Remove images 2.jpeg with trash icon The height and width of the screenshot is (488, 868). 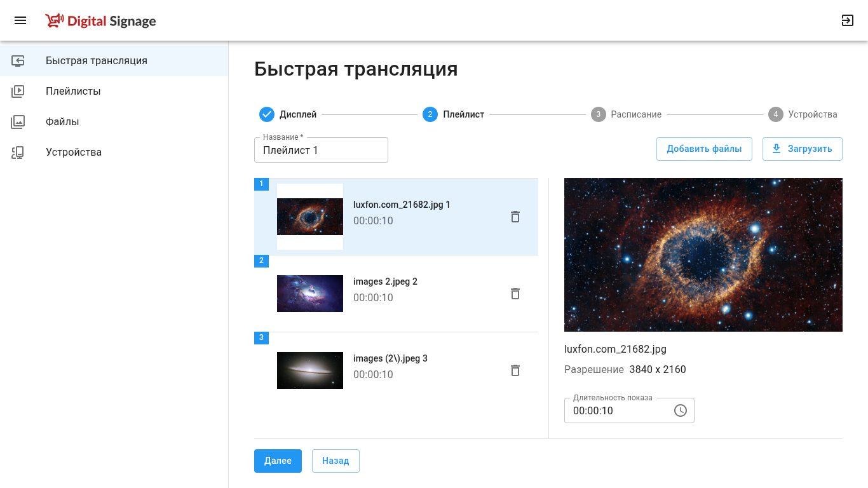tap(515, 294)
